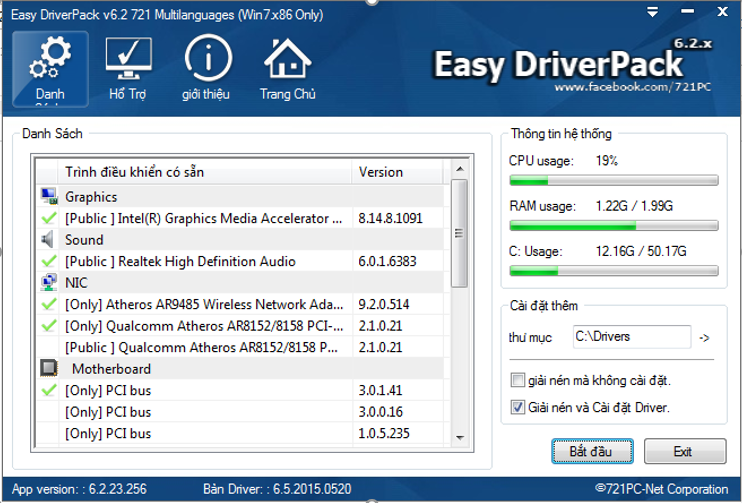
Task: Open the giới thiệu info icon
Action: 207,69
